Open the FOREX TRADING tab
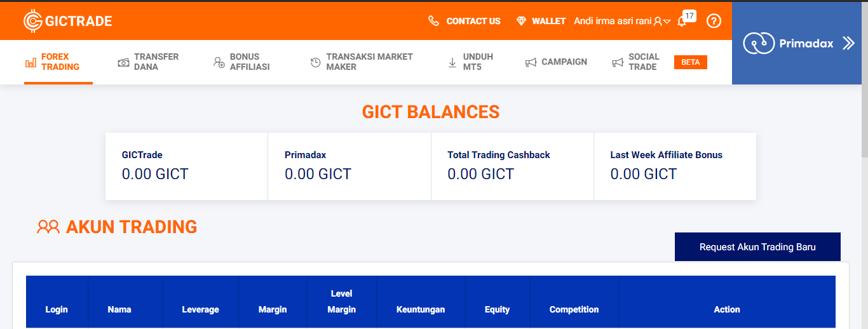868x329 pixels. (58, 62)
